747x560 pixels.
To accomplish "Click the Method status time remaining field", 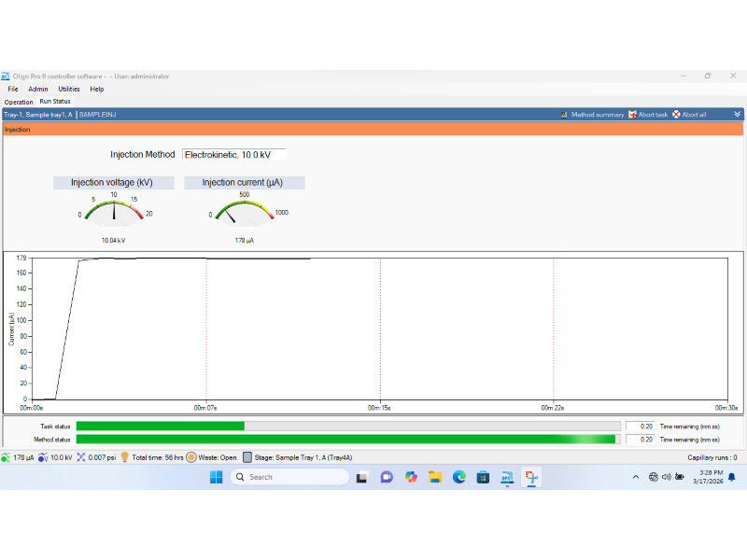I will click(640, 440).
